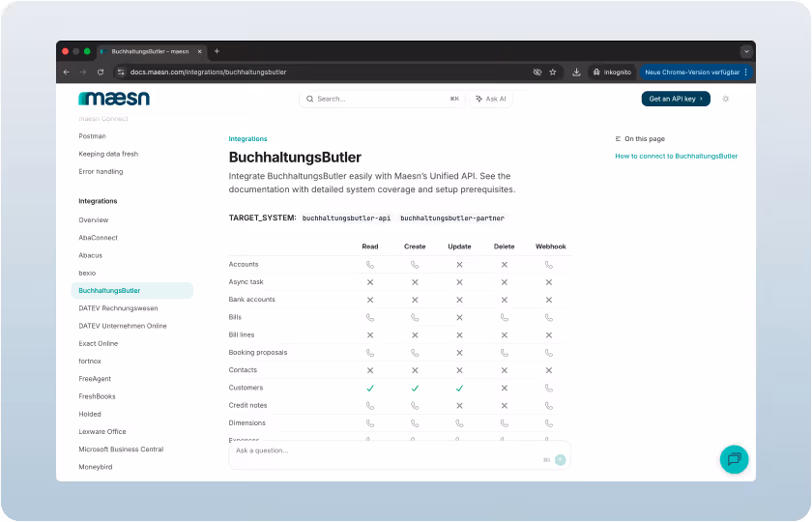The width and height of the screenshot is (812, 522).
Task: Open Exact Online integration
Action: (98, 343)
